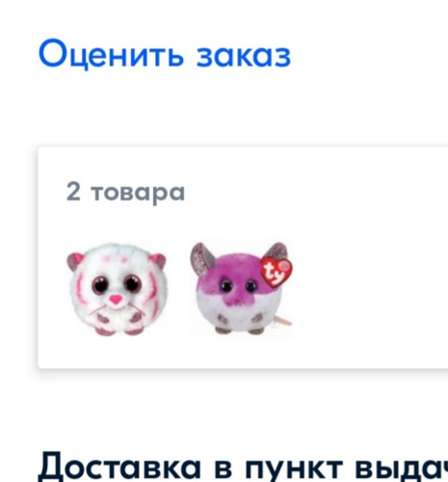Click the purple mouse's tail
This screenshot has width=448, height=482.
282,321
